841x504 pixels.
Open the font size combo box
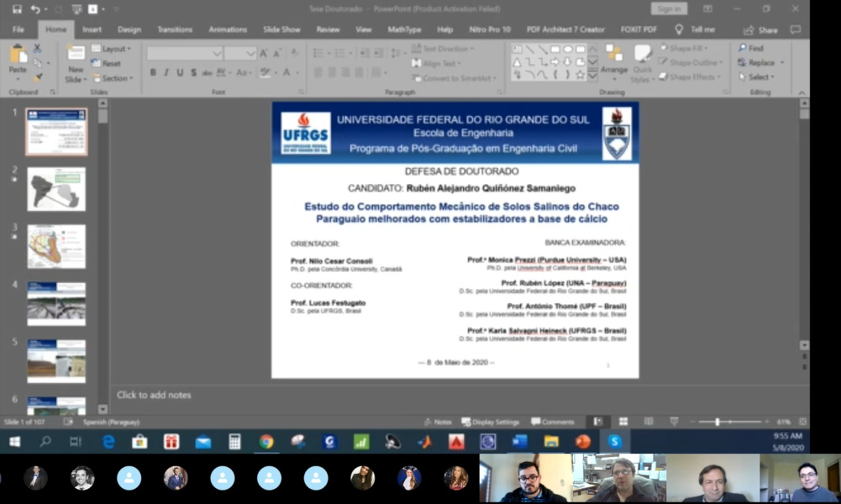[240, 53]
